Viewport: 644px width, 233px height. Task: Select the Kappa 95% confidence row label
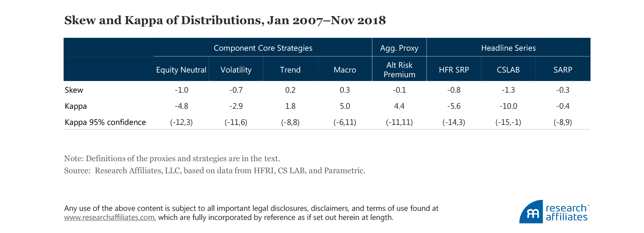point(105,122)
